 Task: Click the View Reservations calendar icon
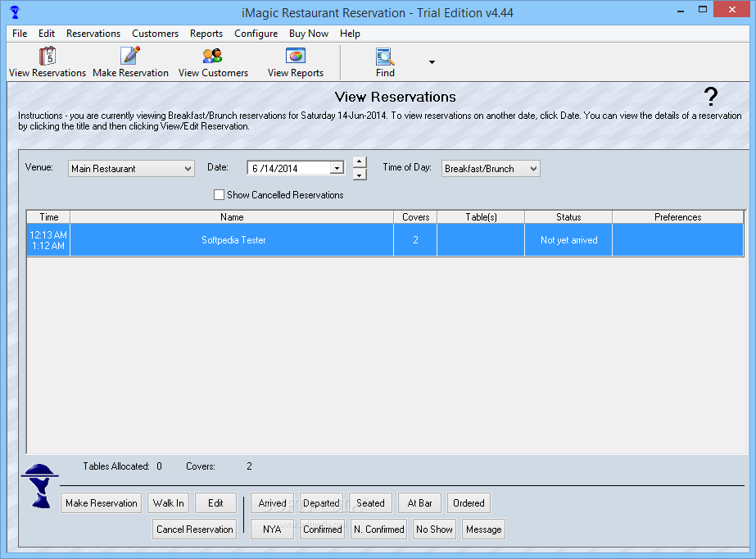tap(48, 56)
